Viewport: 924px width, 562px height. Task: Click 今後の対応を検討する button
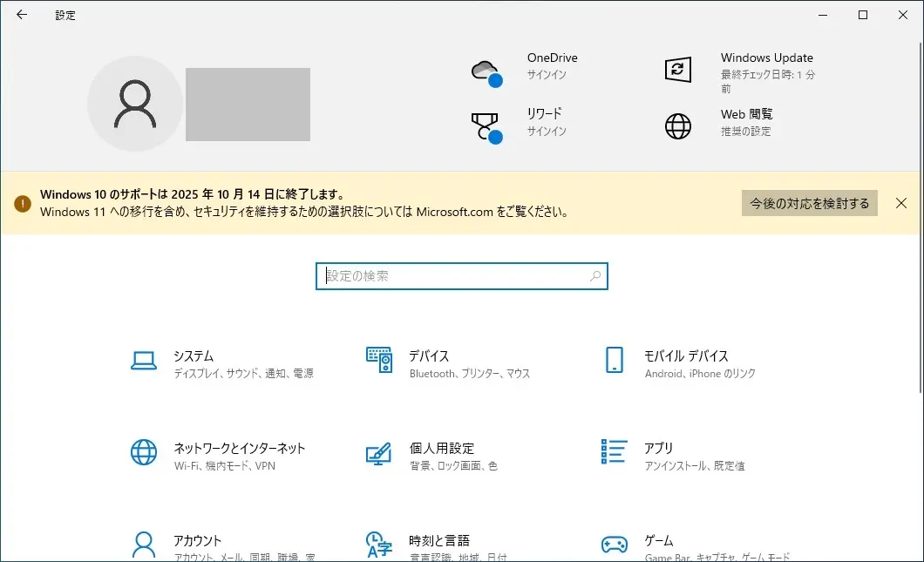point(809,203)
